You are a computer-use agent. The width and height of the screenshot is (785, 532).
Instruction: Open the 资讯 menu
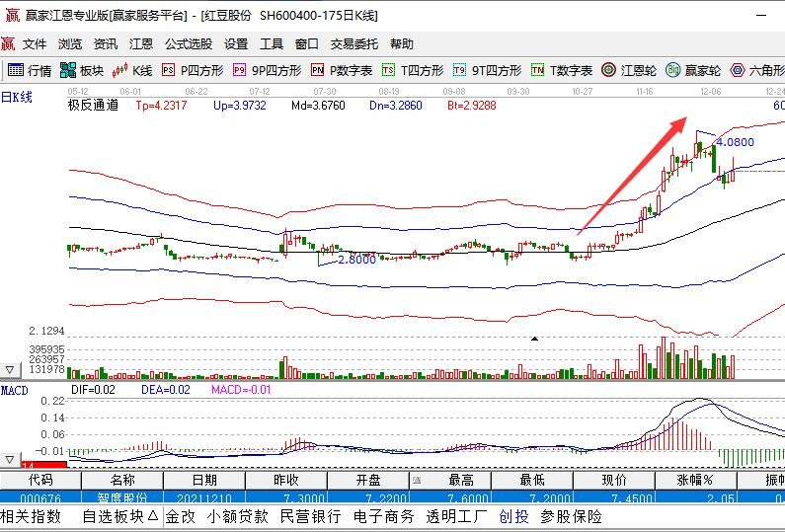coord(106,44)
